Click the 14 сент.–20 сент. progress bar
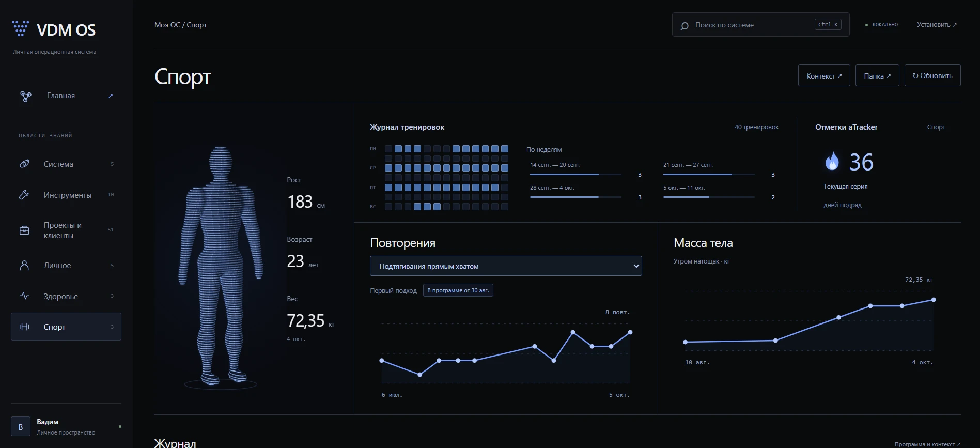Viewport: 980px width, 448px height. 575,175
